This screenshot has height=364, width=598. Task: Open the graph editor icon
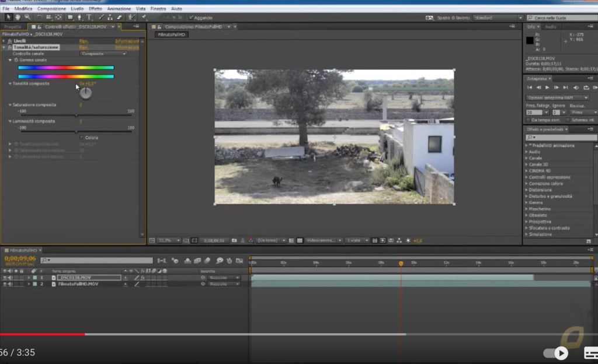(239, 260)
